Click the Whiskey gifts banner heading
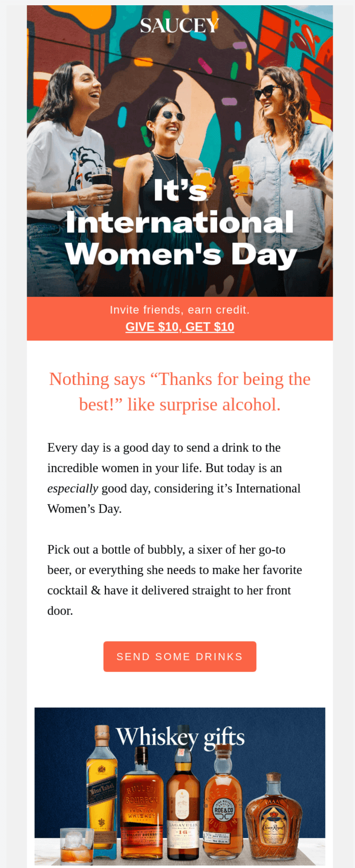Viewport: 355px width, 868px height. (x=180, y=737)
